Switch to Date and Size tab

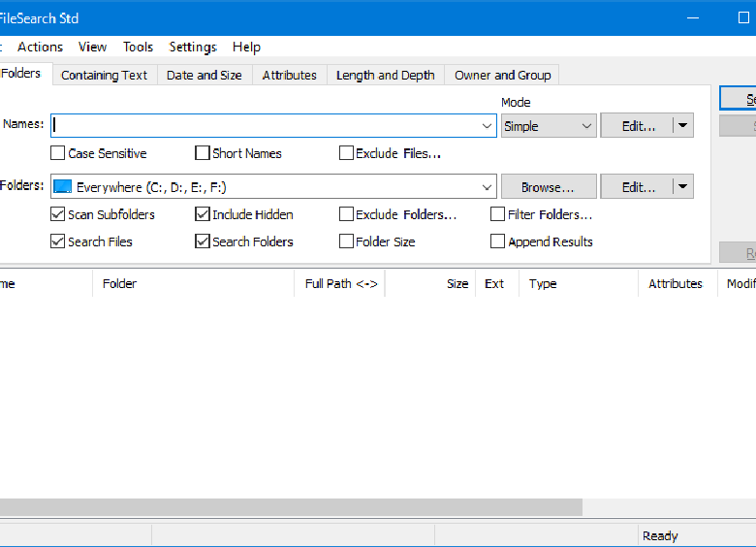(205, 76)
